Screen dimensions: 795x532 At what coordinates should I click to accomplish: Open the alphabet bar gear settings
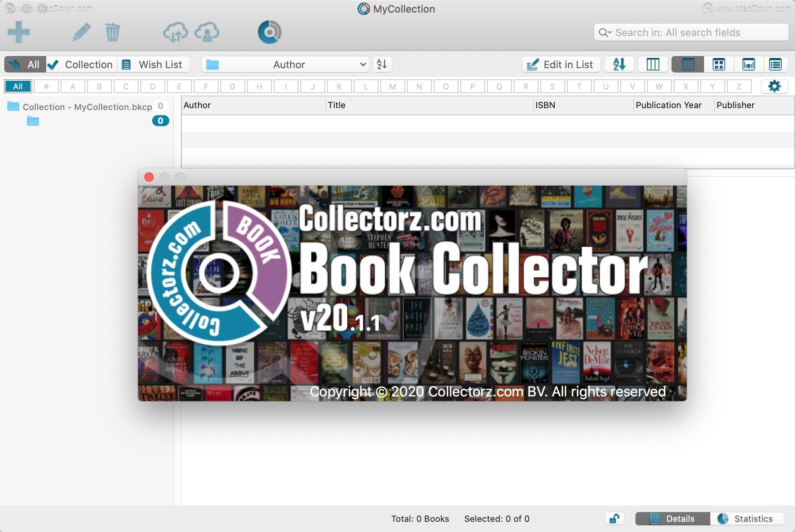774,86
